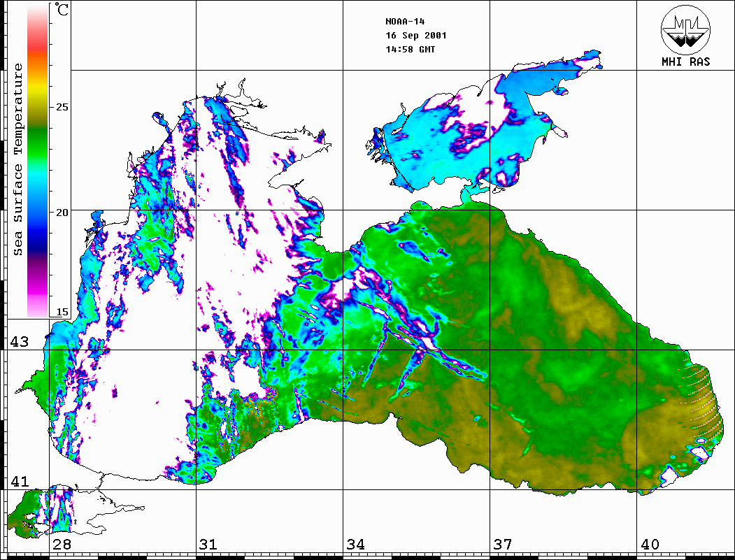This screenshot has height=560, width=735.
Task: Click the "Sea Surface Temperature" vertical label
Action: point(17,159)
